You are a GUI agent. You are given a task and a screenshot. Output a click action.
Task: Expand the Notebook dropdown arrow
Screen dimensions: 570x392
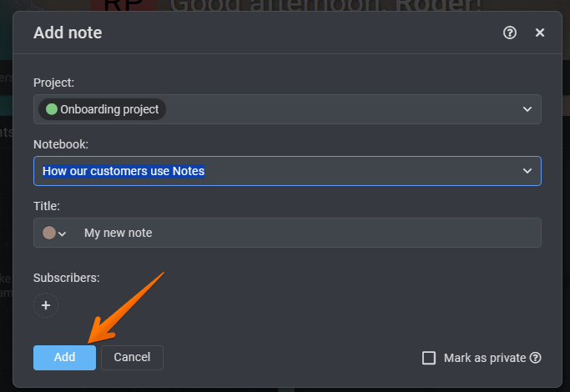click(527, 171)
